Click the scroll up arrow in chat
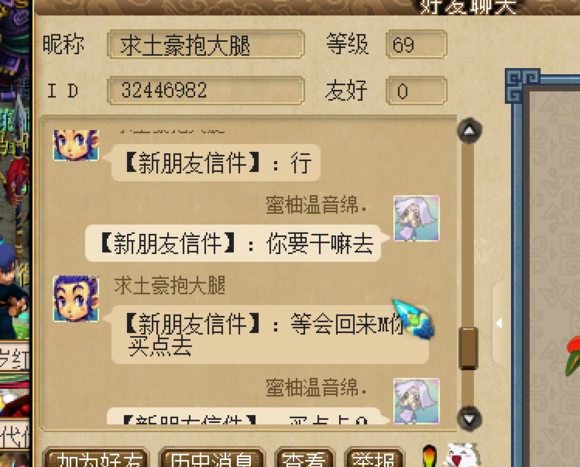This screenshot has height=467, width=580. [x=469, y=131]
